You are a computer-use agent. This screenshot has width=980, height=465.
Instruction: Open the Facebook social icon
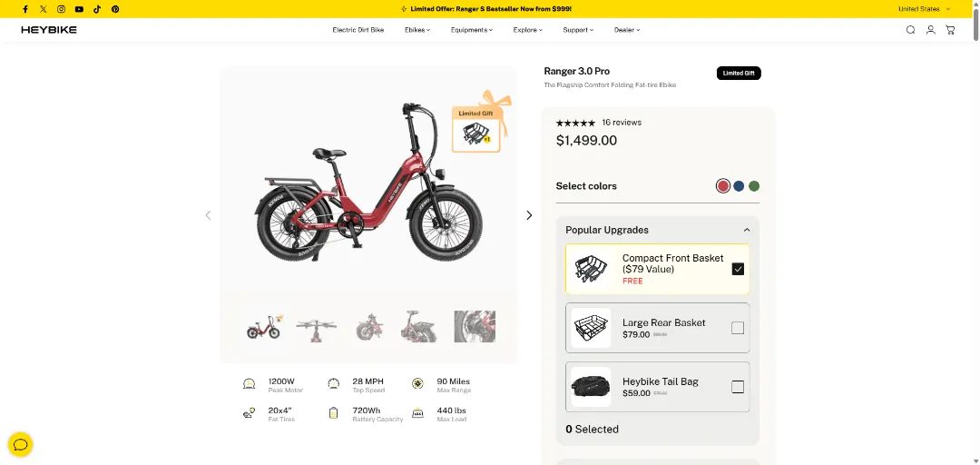[x=25, y=9]
